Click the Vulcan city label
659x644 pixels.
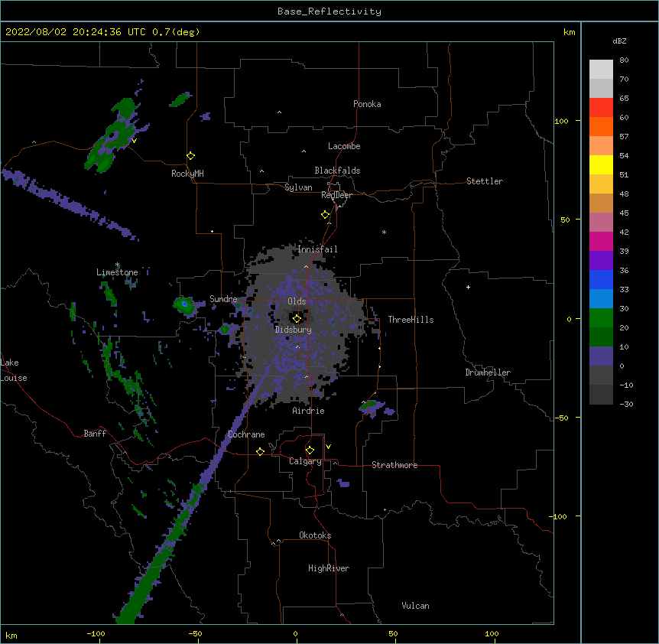click(x=415, y=606)
